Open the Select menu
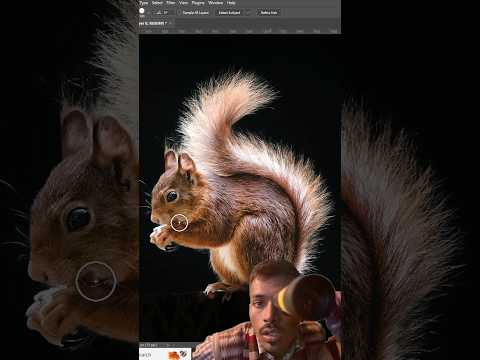 point(157,3)
